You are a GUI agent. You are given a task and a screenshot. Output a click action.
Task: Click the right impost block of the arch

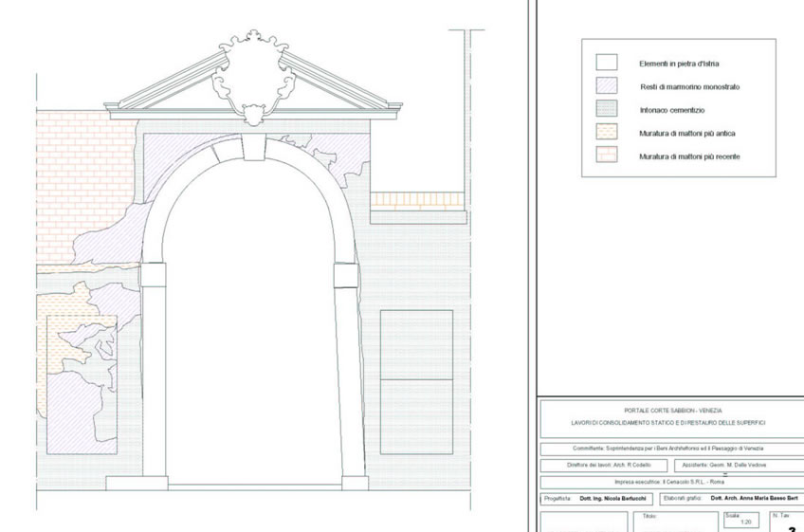click(x=346, y=276)
